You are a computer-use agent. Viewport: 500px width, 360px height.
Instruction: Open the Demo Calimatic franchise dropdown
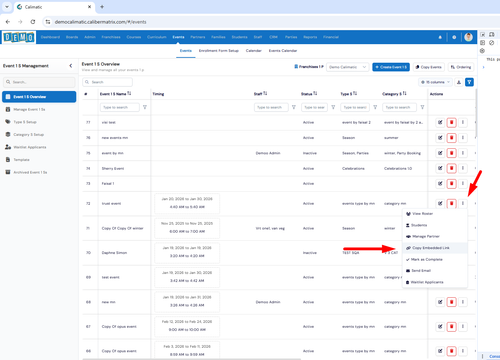(x=348, y=67)
